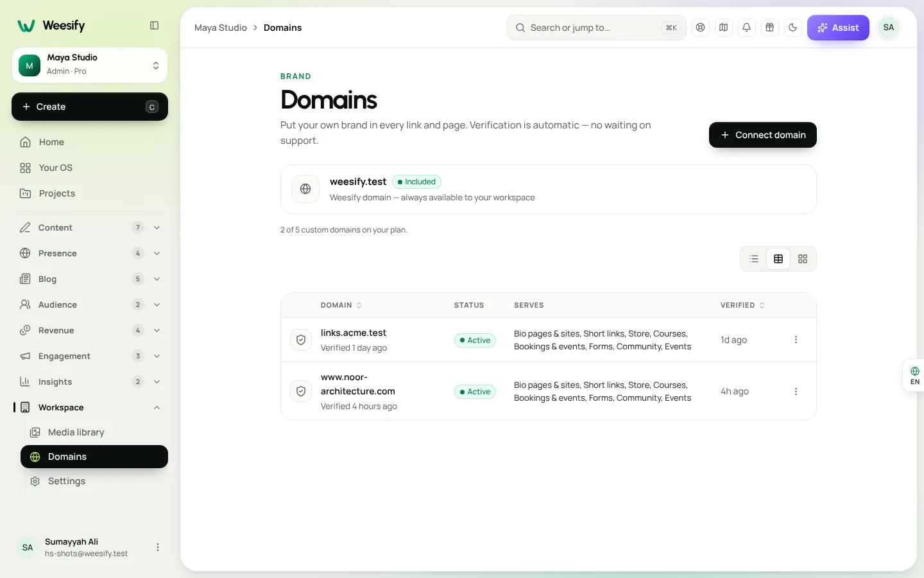Click the Create button
Viewport: 924px width, 578px height.
(x=90, y=107)
